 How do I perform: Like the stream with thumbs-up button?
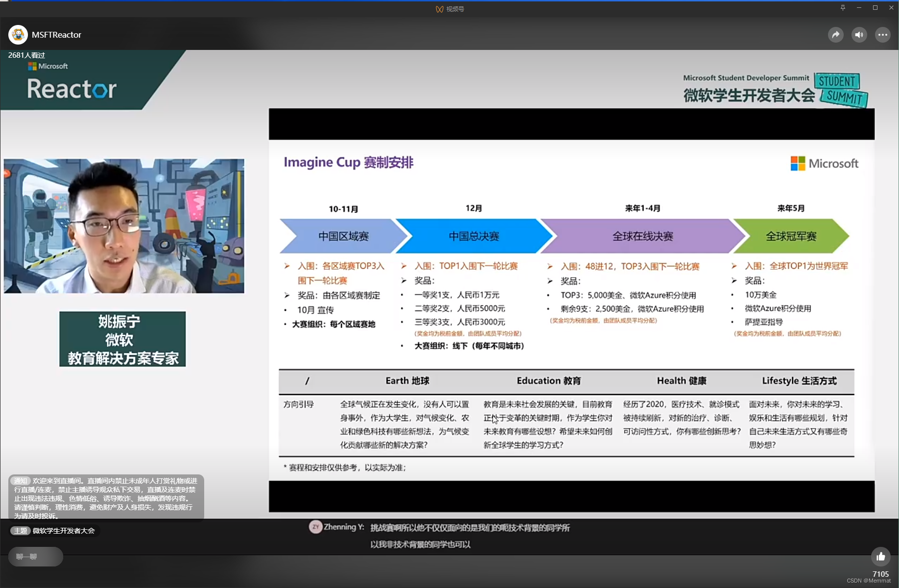point(881,557)
